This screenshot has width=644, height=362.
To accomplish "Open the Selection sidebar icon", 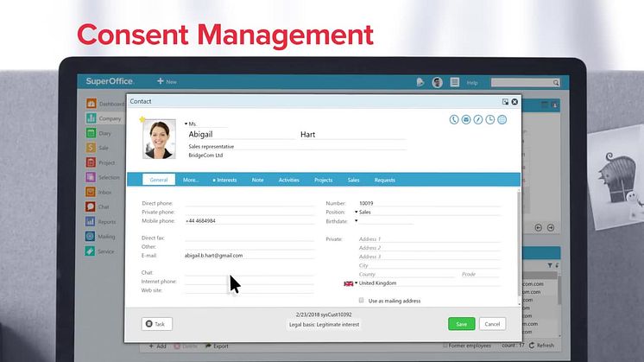I will click(91, 177).
